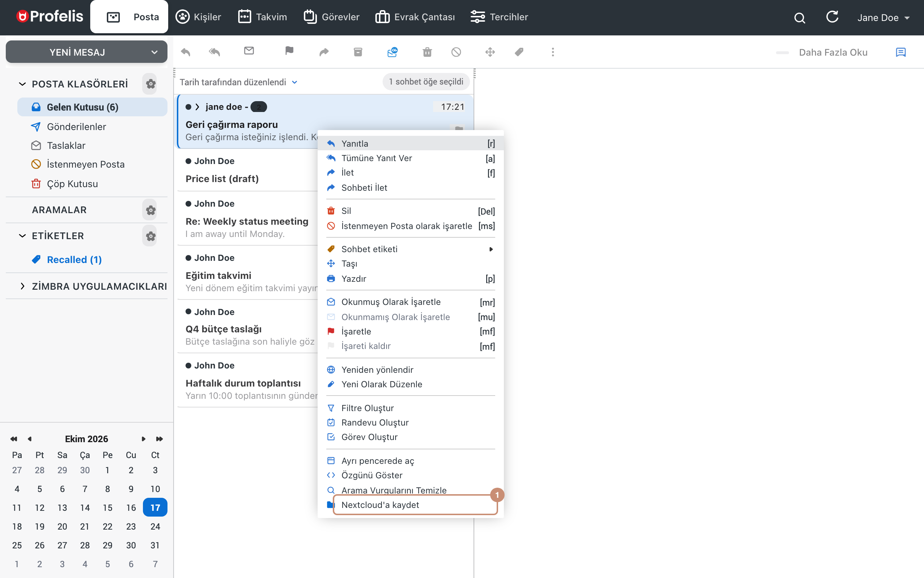
Task: Open search with the magnifier icon
Action: pos(799,18)
